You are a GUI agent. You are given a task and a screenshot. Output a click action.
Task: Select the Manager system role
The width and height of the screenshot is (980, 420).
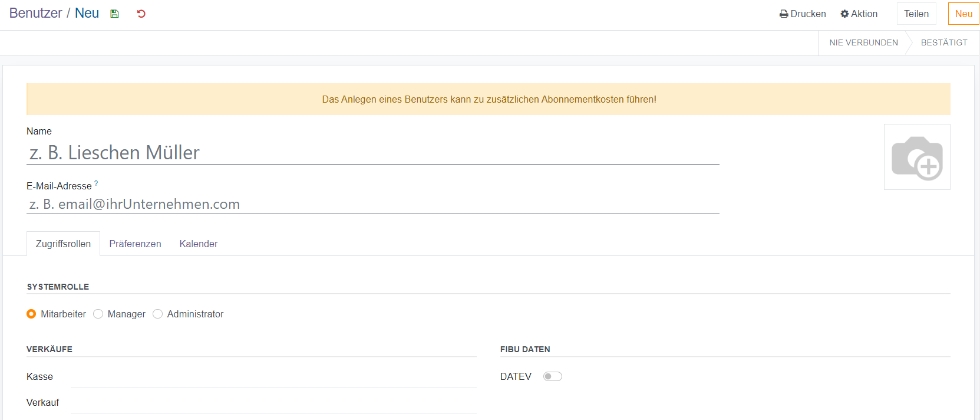click(98, 314)
